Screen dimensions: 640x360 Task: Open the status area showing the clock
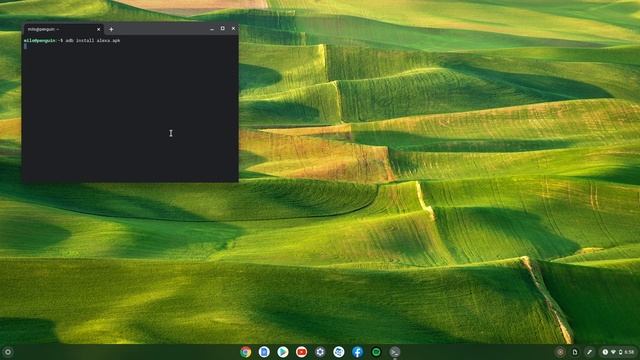619,352
